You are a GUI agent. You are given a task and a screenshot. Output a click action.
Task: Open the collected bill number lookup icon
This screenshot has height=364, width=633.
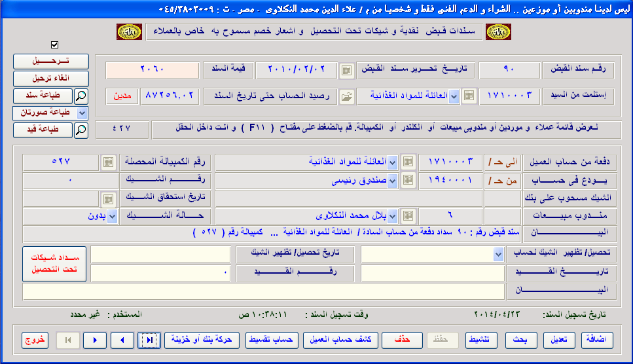[109, 162]
